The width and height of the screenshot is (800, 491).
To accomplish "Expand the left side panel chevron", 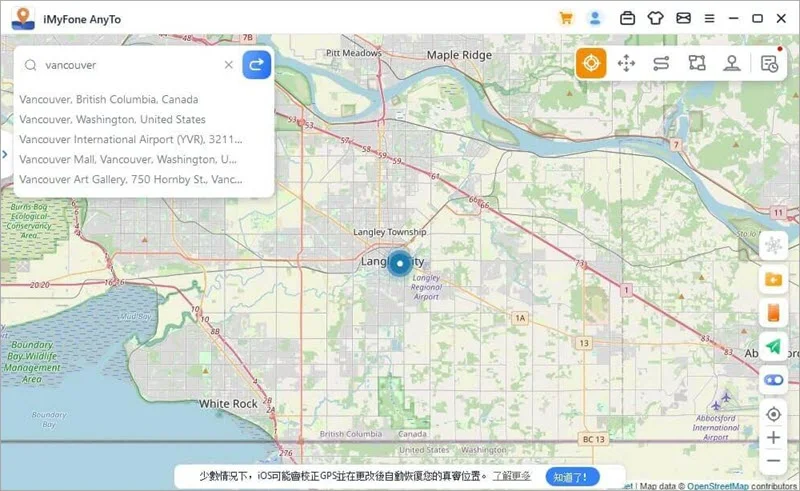I will coord(5,154).
